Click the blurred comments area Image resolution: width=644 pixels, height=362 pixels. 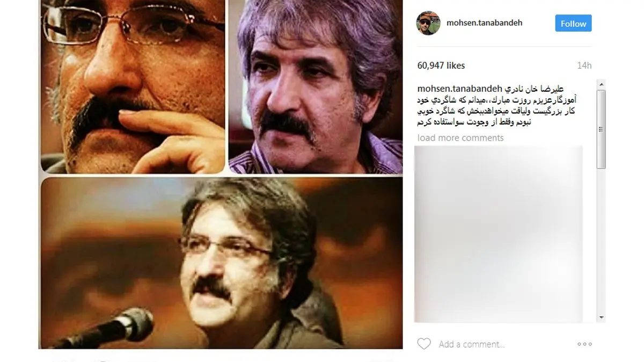498,234
